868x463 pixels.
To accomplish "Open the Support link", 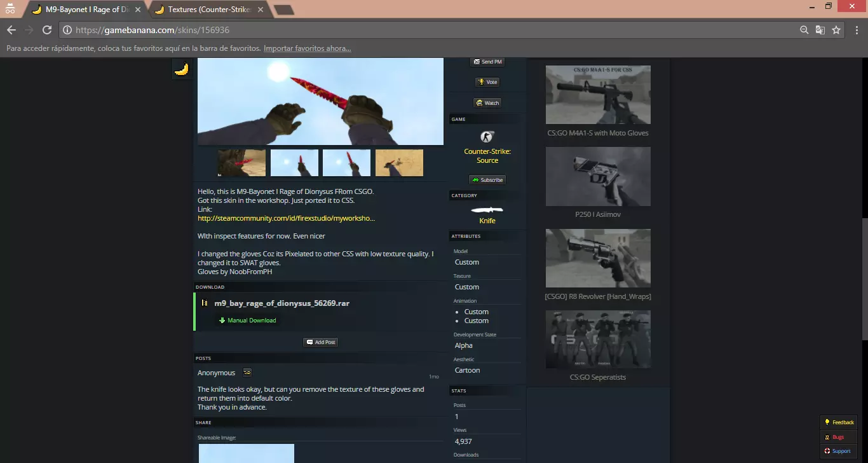I will point(839,451).
